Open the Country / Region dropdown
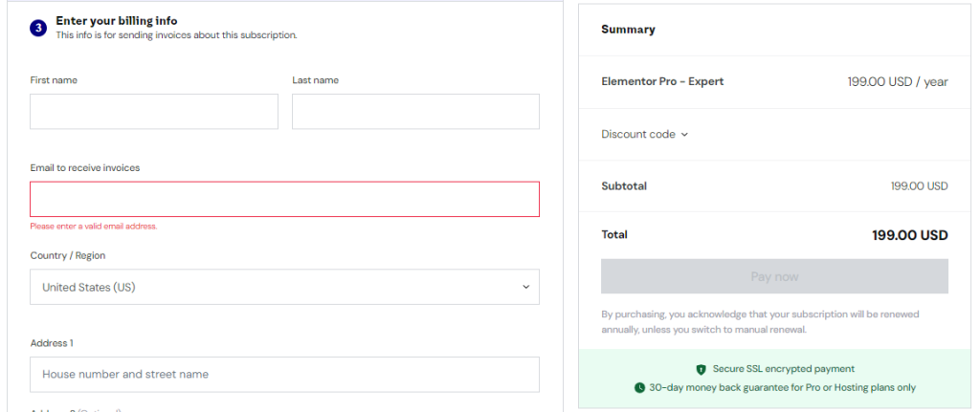The width and height of the screenshot is (980, 412). coord(284,287)
